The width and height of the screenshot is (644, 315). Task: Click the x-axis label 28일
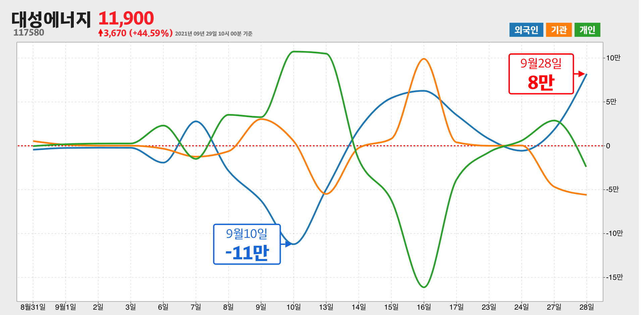click(x=586, y=307)
